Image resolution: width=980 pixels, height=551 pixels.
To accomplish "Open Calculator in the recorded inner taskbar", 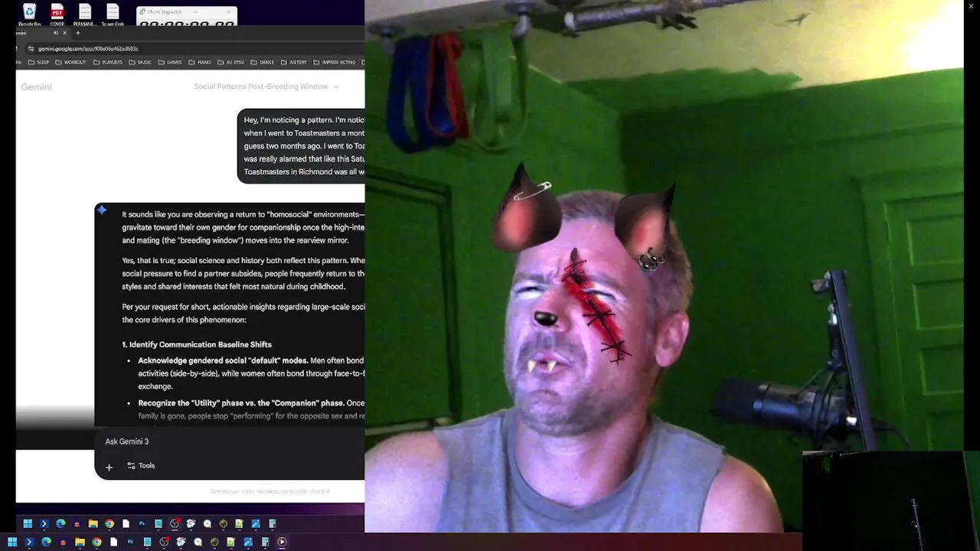I will (272, 523).
